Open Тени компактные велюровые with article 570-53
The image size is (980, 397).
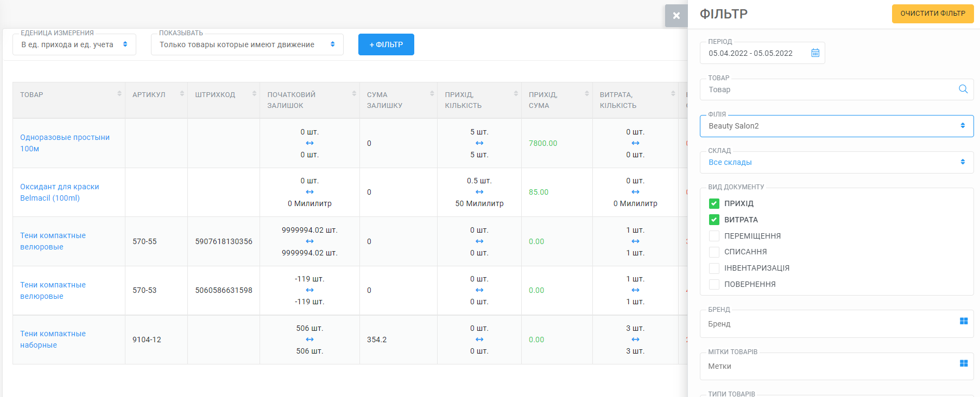[x=53, y=290]
